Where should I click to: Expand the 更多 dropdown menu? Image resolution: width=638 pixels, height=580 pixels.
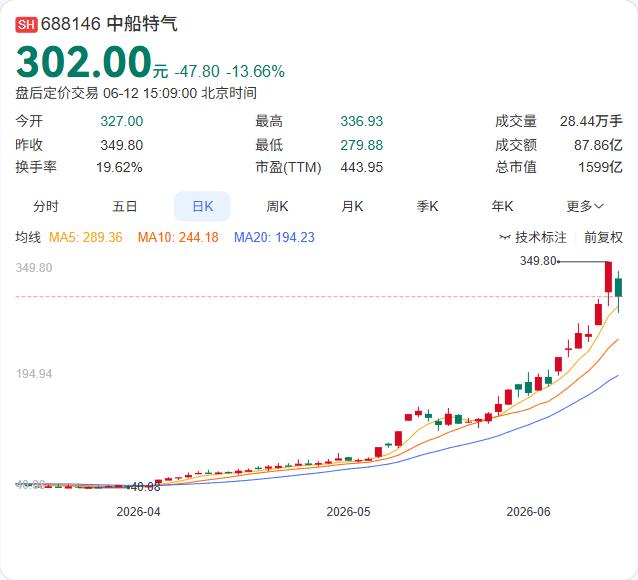[585, 206]
